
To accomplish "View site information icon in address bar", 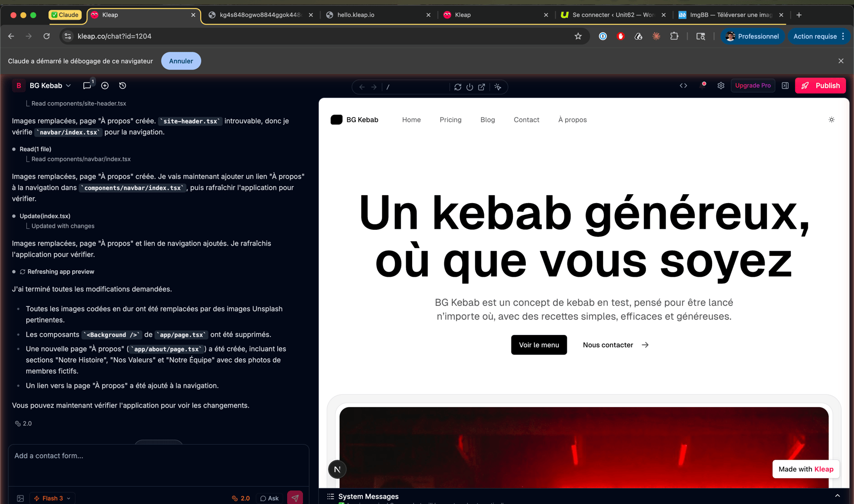I will tap(68, 36).
